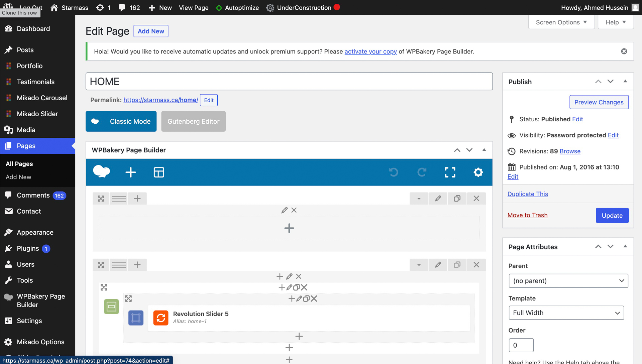Delete the first row
642x364 pixels.
[476, 199]
